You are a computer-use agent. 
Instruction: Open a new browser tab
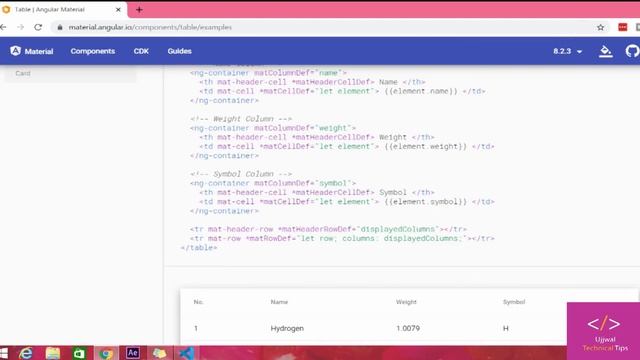click(139, 9)
